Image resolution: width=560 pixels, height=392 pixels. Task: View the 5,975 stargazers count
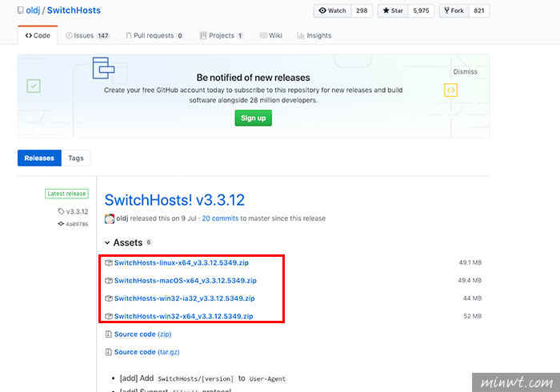tap(421, 10)
